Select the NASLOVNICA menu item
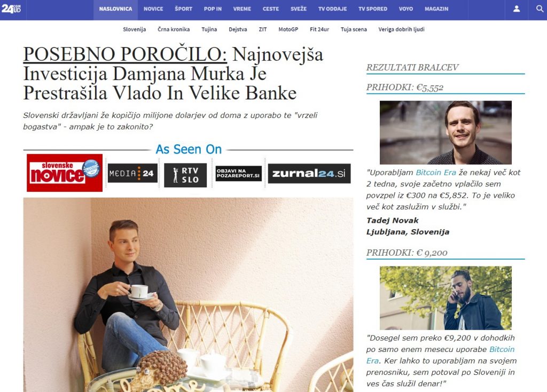This screenshot has width=547, height=392. pos(115,9)
